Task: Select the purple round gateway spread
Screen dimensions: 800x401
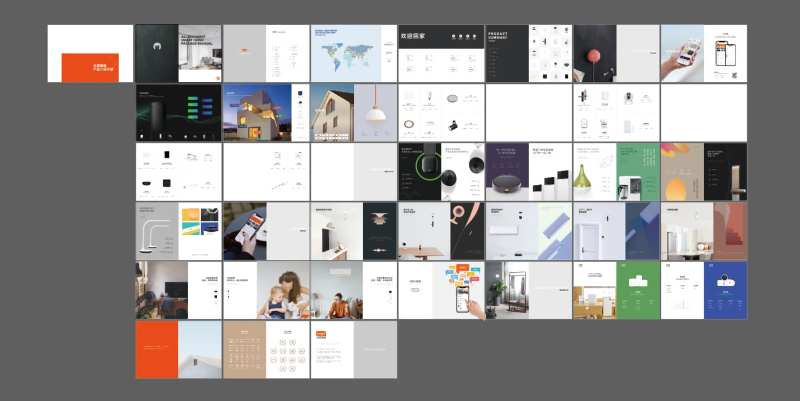Action: click(529, 172)
